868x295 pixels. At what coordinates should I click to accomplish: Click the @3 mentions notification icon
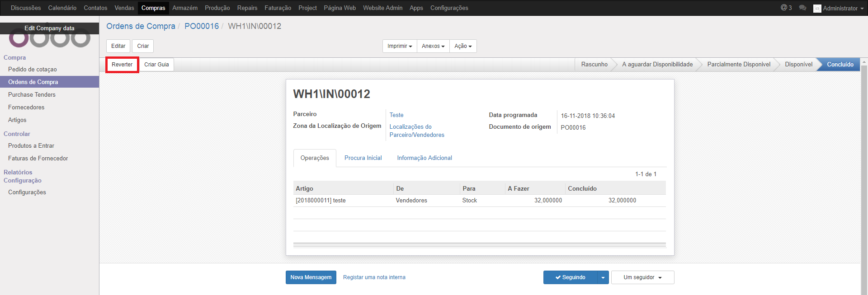click(x=786, y=8)
